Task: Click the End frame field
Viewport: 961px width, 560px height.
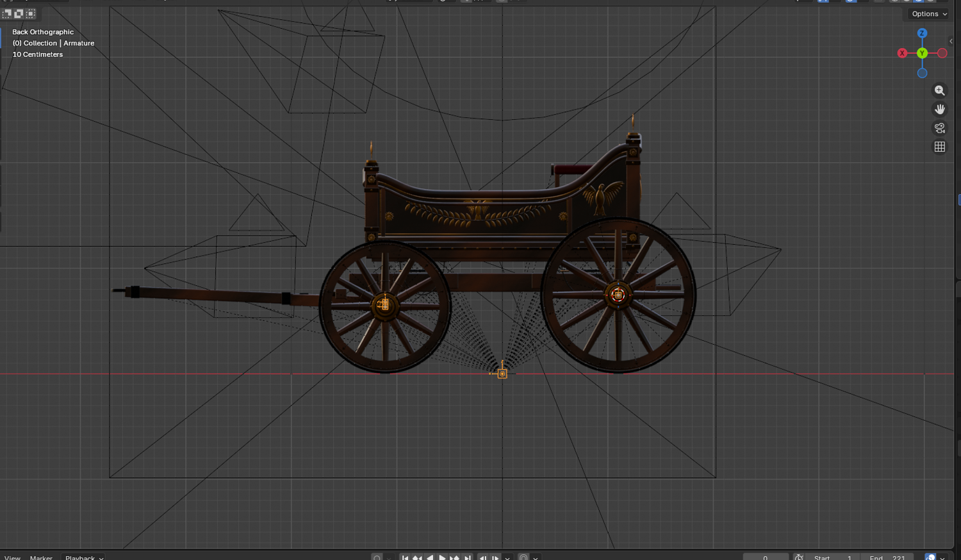Action: coord(887,557)
